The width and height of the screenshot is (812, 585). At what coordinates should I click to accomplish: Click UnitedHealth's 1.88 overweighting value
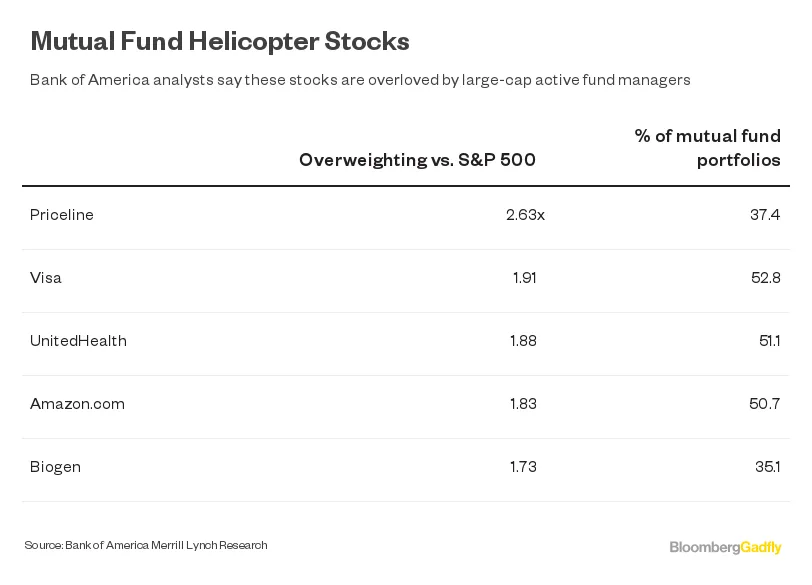pos(523,341)
